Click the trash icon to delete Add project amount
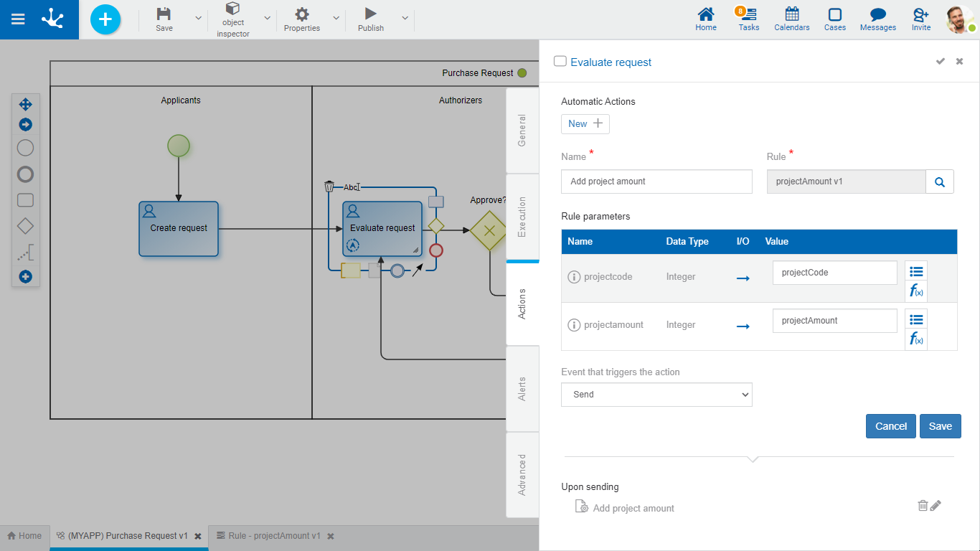This screenshot has height=551, width=980. pos(923,506)
